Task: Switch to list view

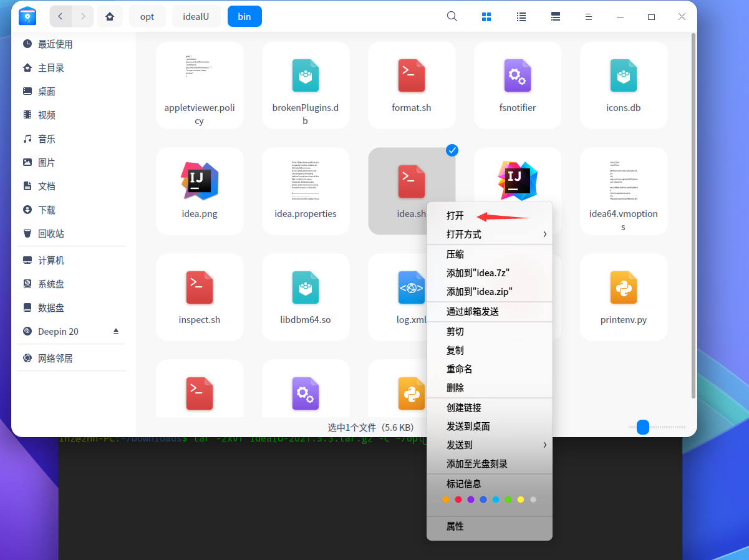Action: [521, 17]
